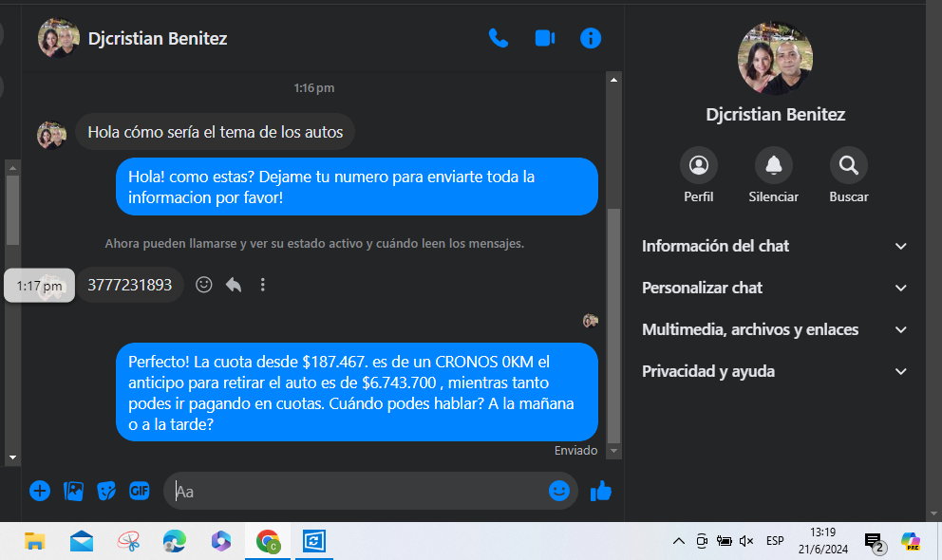Click the phone number message 3777231893
This screenshot has height=560, width=942.
click(130, 285)
